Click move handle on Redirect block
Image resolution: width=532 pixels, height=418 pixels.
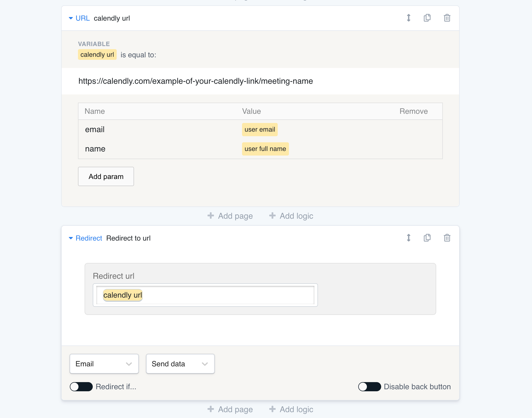pos(408,238)
